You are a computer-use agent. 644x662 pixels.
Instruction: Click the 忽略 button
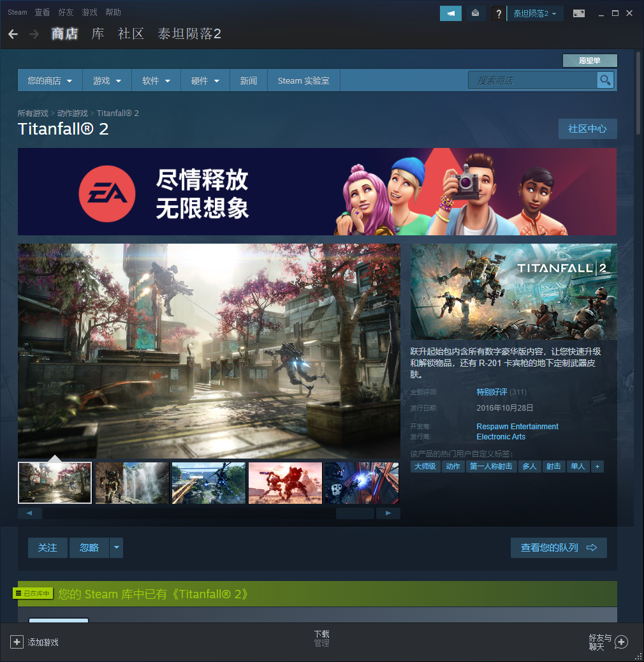point(89,548)
